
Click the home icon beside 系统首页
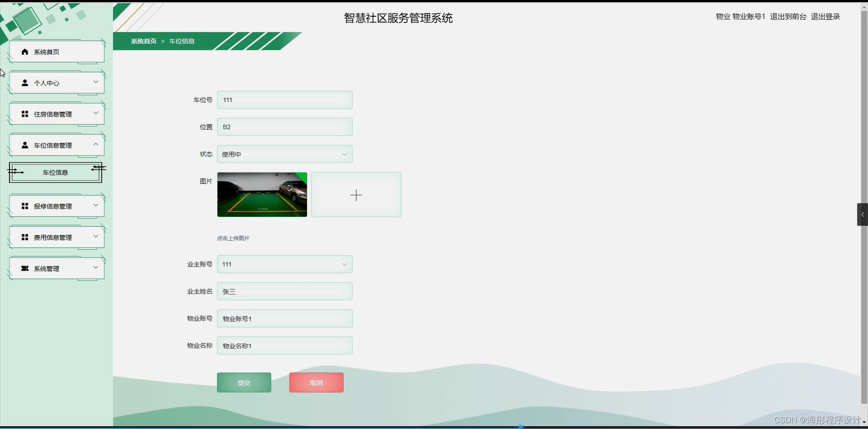click(24, 51)
